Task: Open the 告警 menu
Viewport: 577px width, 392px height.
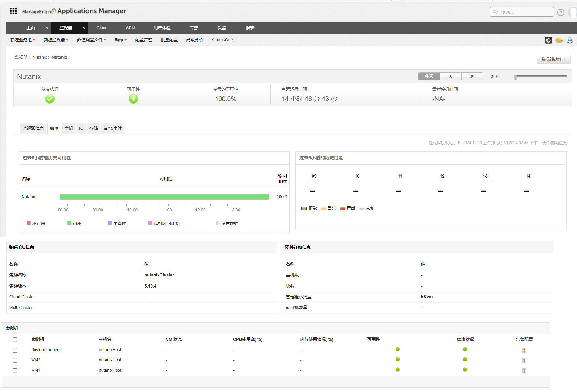Action: tap(193, 28)
